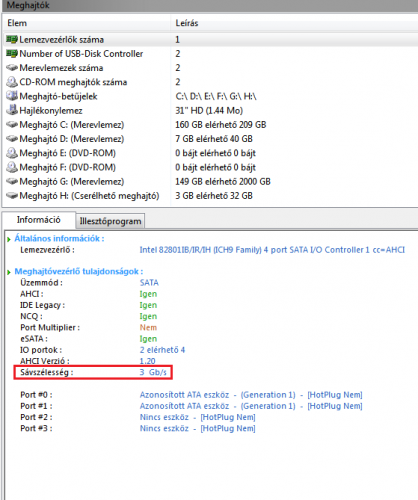418x500 pixels.
Task: Select the Hajlékonylemez row label
Action: coord(51,111)
